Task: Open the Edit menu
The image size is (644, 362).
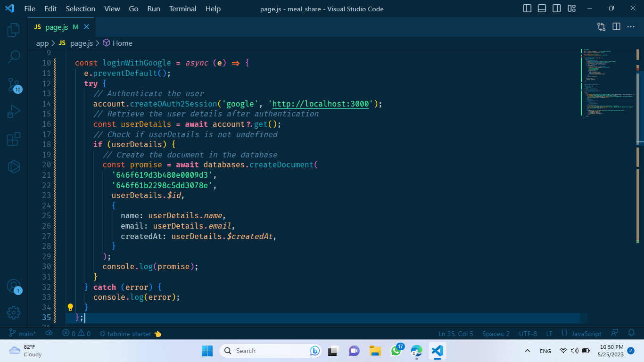Action: (50, 8)
